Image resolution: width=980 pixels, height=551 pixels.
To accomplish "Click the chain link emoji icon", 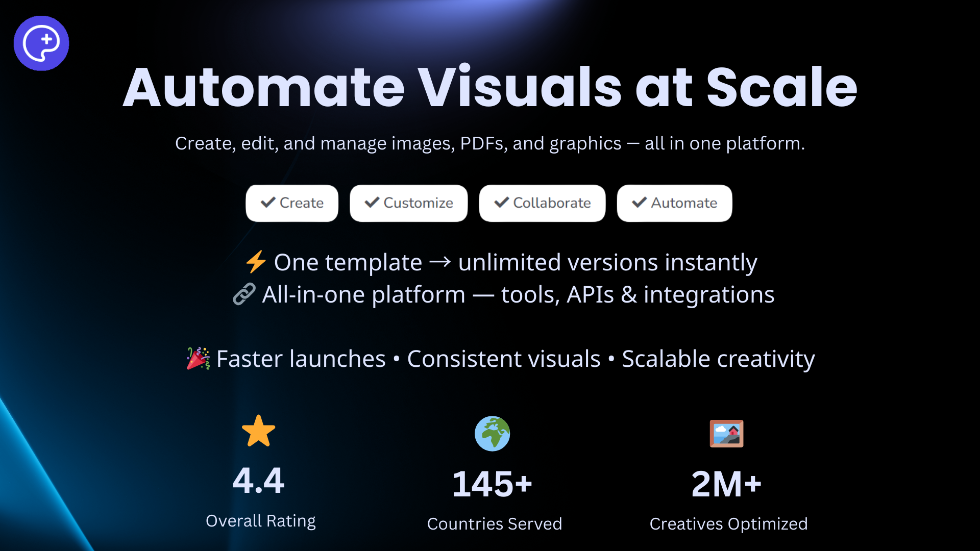I will point(244,294).
